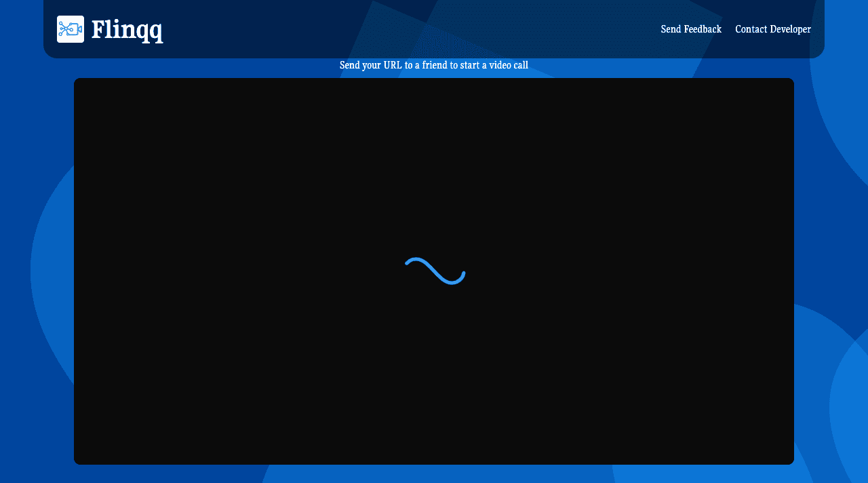Select the Send Feedback menu item
The height and width of the screenshot is (483, 868).
click(691, 29)
